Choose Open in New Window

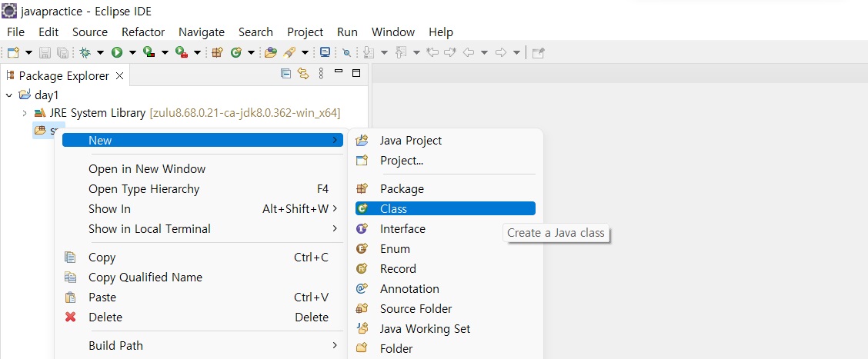pyautogui.click(x=202, y=169)
